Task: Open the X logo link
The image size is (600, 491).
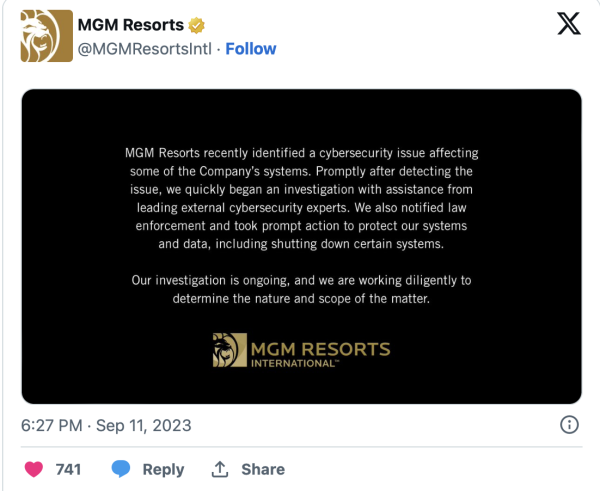Action: [569, 24]
